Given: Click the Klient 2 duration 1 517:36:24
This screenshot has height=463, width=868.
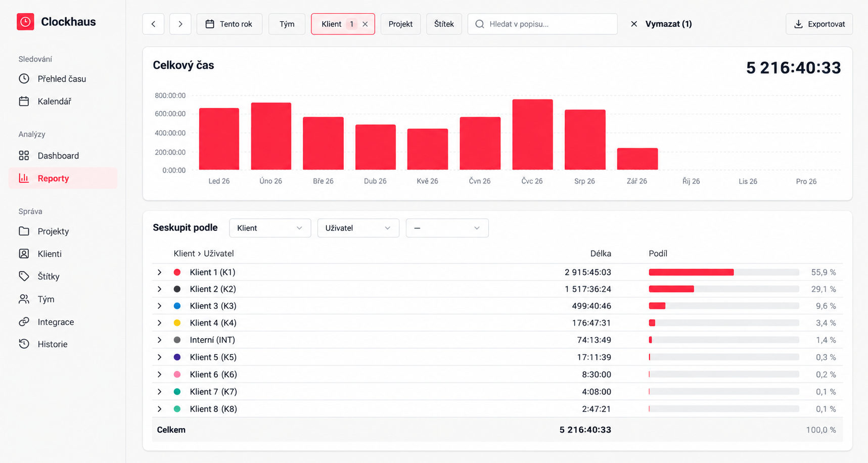Looking at the screenshot, I should tap(588, 289).
